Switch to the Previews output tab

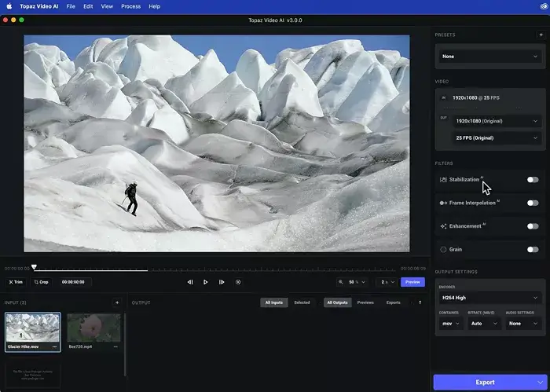[x=365, y=302]
